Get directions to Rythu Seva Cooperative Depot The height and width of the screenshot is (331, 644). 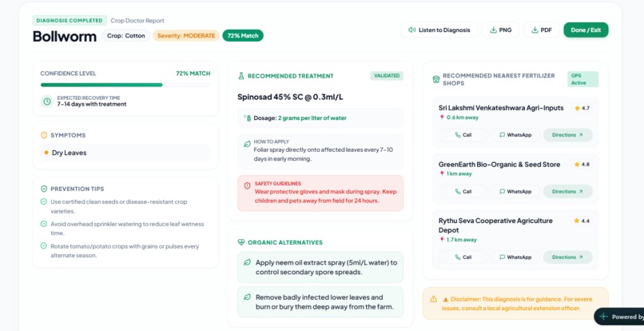[567, 257]
